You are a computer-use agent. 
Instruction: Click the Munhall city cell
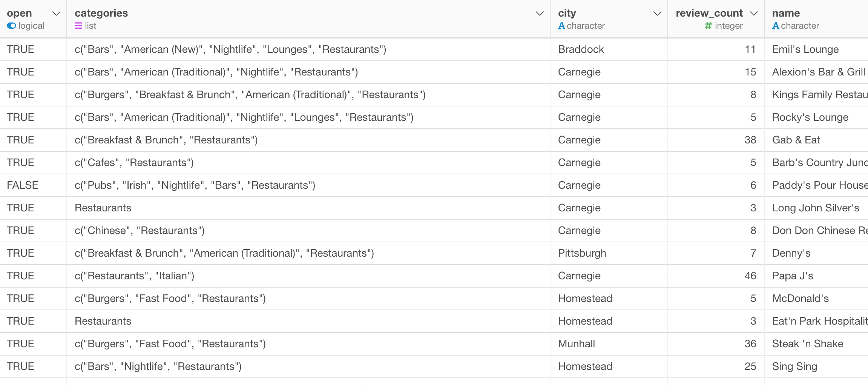click(609, 344)
